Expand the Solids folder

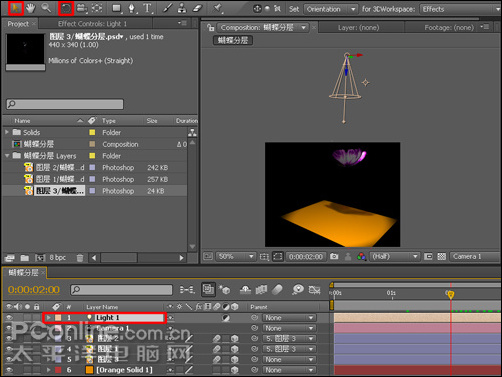7,132
